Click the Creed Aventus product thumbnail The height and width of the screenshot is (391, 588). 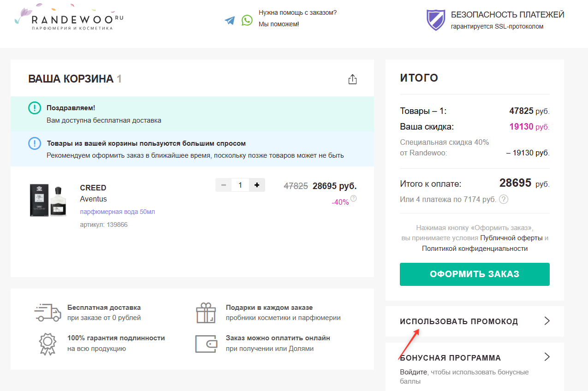pyautogui.click(x=48, y=201)
